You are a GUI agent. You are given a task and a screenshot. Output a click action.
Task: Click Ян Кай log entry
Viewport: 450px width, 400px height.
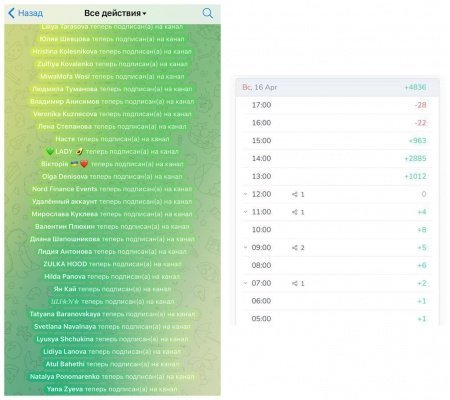click(112, 289)
